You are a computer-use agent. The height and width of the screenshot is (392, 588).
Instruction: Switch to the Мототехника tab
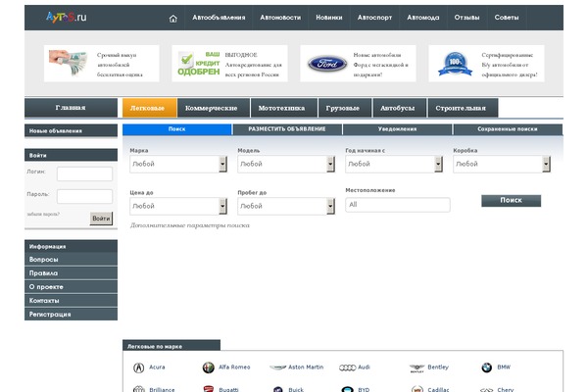pos(284,108)
